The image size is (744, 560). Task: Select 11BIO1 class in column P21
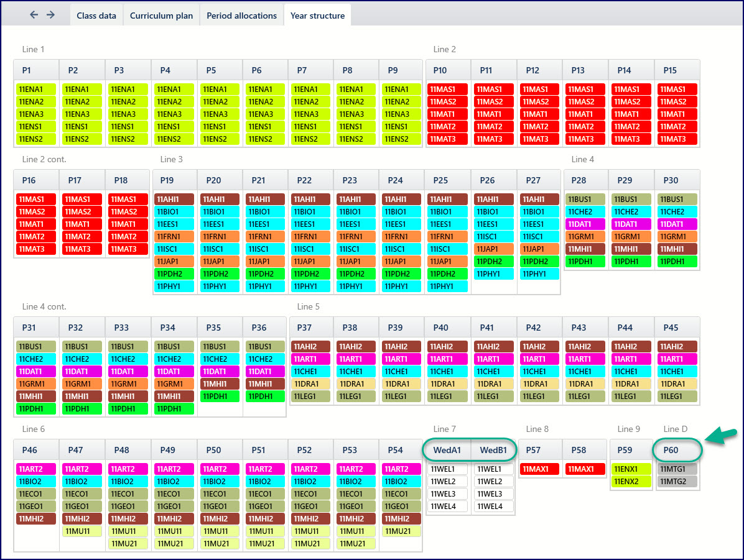click(266, 211)
